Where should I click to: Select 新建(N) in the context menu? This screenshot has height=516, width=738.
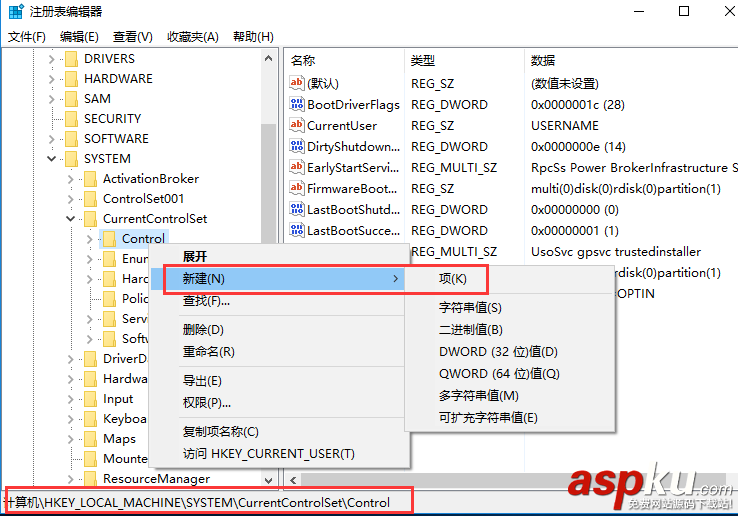tap(280, 279)
